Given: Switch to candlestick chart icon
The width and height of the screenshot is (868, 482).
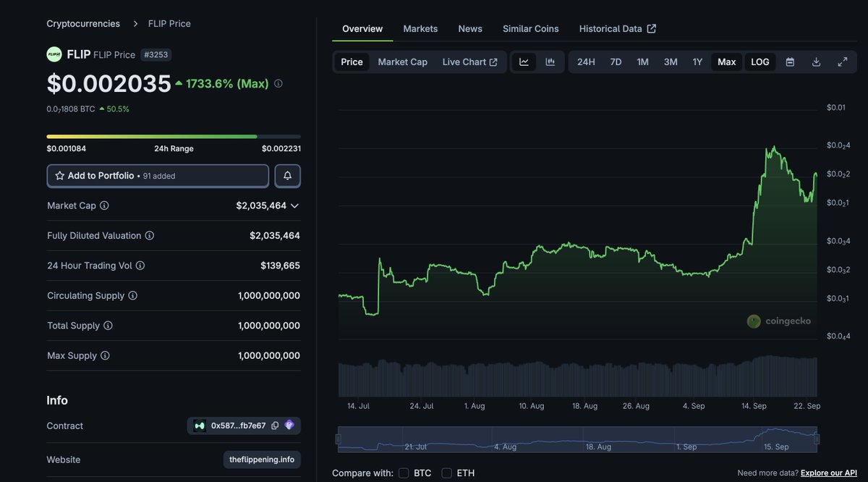Looking at the screenshot, I should tap(550, 62).
